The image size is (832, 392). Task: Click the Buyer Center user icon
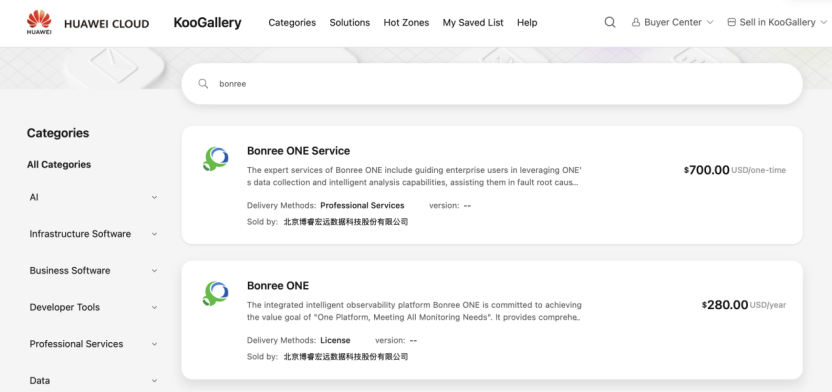click(x=636, y=23)
